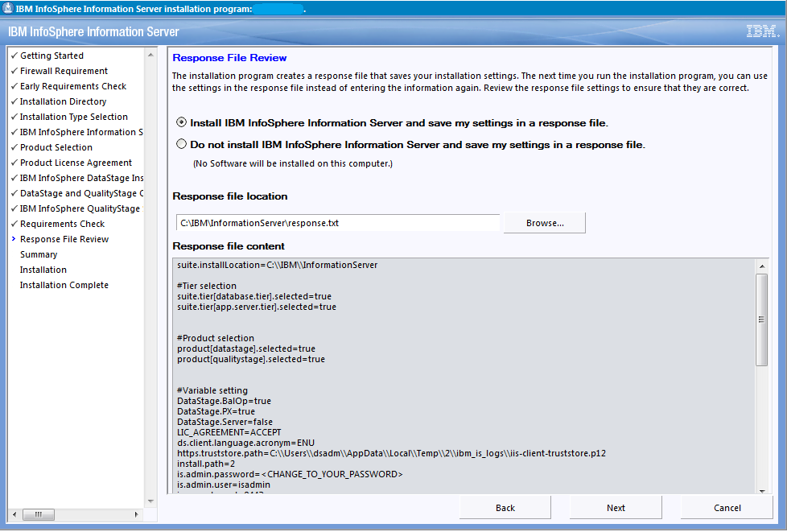Select 'Install IBM InfoSphere Information Server' radio option

click(181, 122)
